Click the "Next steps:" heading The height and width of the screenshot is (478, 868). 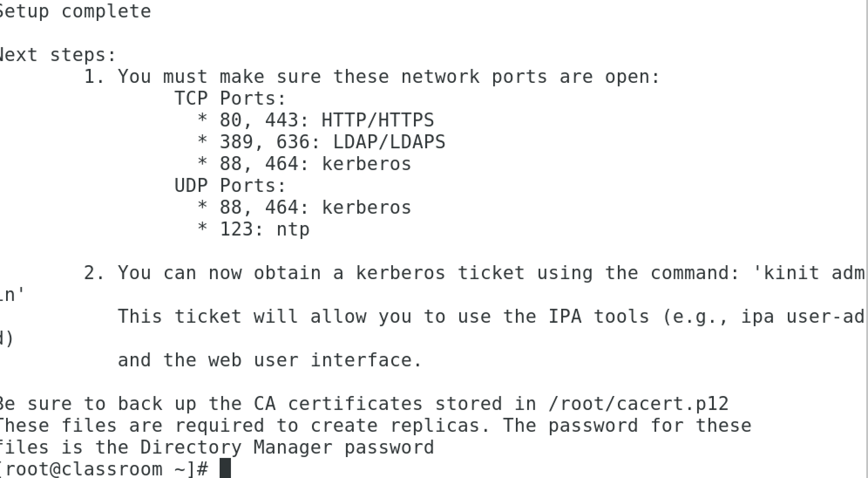point(57,55)
